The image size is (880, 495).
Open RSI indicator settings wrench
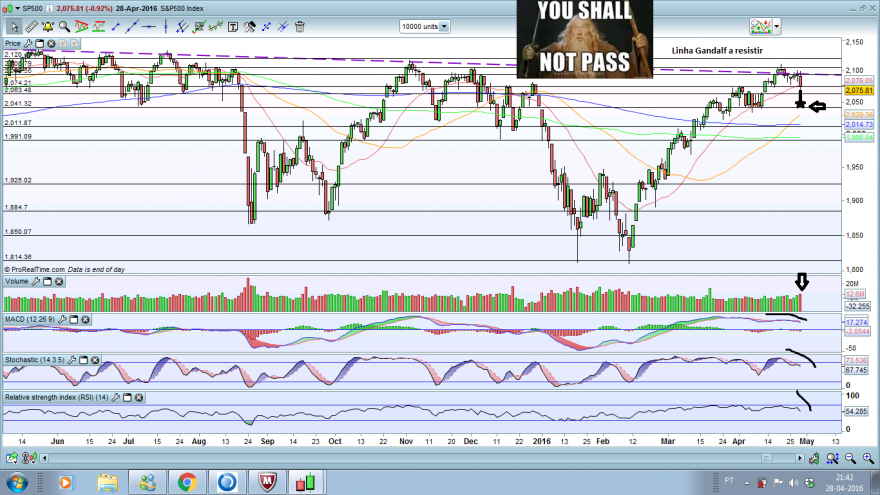[116, 397]
